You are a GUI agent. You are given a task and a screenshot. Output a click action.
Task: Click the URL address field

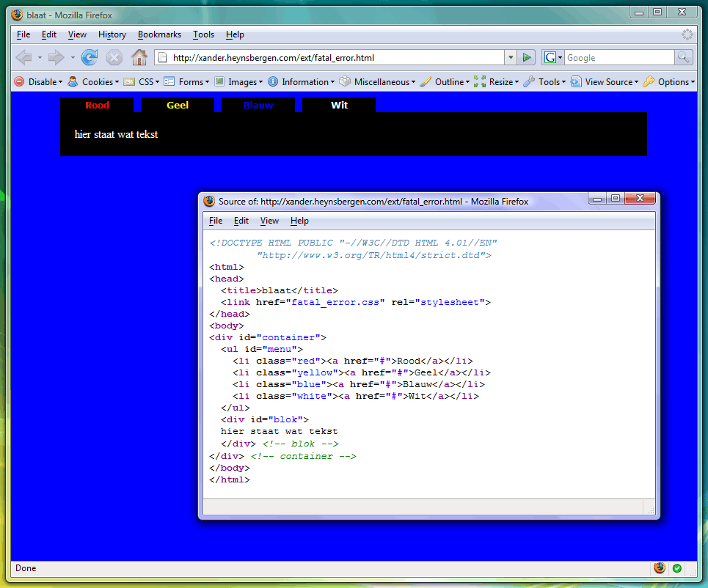pos(335,57)
